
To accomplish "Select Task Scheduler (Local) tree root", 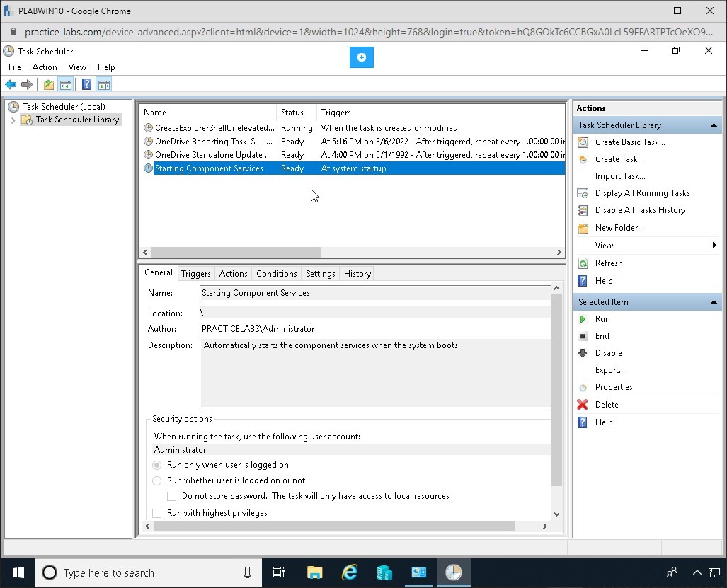I will (x=64, y=107).
